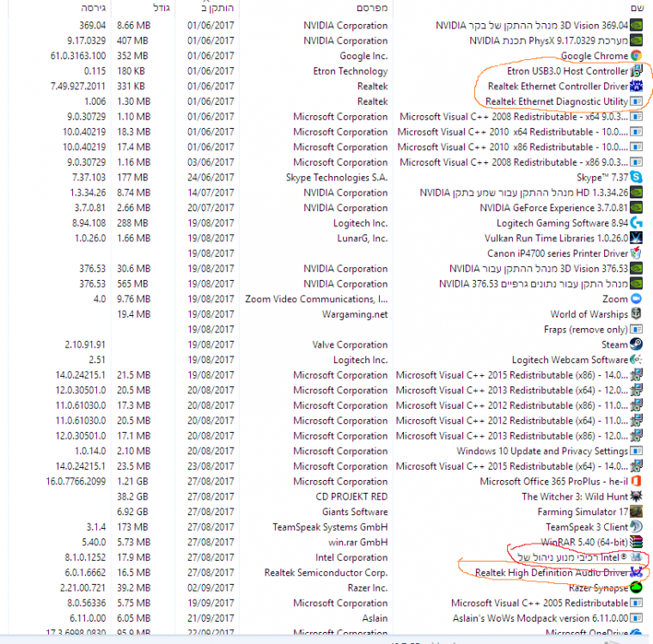Click the 24/06/2017 install date

(x=211, y=178)
